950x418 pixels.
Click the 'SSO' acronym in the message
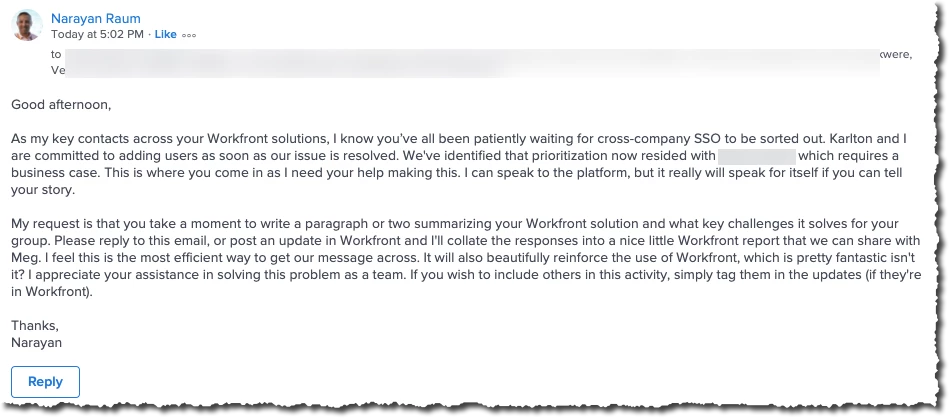pos(706,139)
